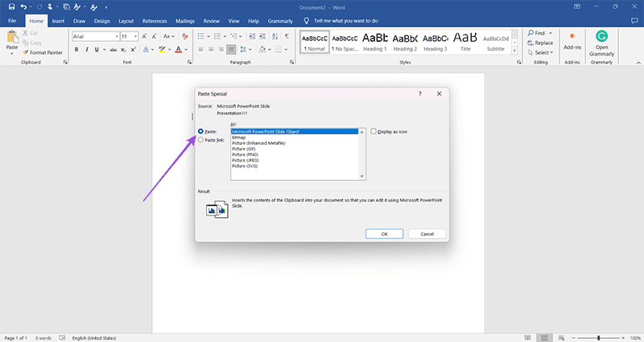Apply Underline formatting
Image resolution: width=644 pixels, height=342 pixels.
97,49
